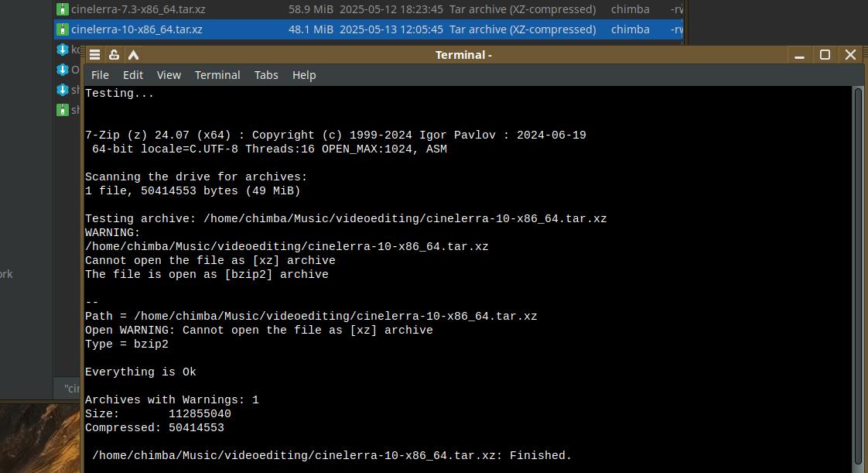868x473 pixels.
Task: Click the date 2025-05-13 12:05:45 cell
Action: coord(391,29)
